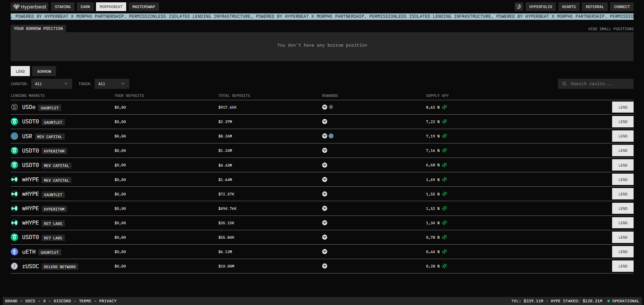Open the Staking menu item
The width and height of the screenshot is (644, 305).
tap(62, 7)
